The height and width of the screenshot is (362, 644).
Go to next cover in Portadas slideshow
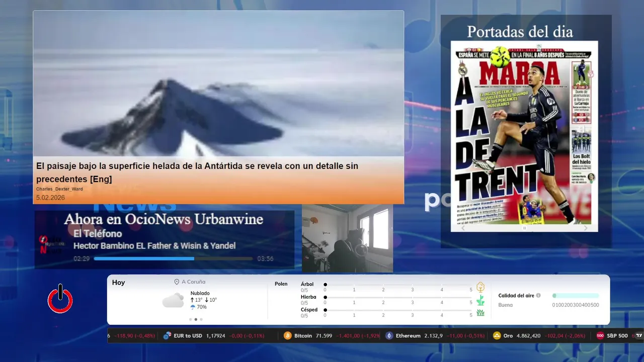585,228
